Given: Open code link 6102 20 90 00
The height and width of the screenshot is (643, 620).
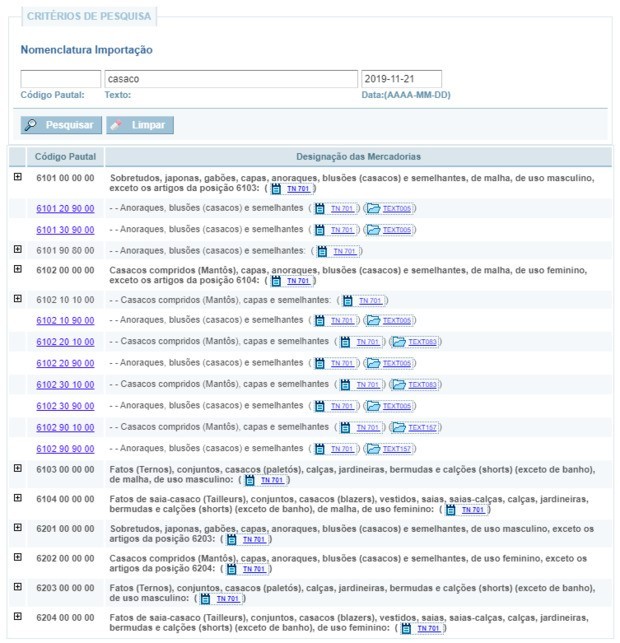Looking at the screenshot, I should [65, 363].
